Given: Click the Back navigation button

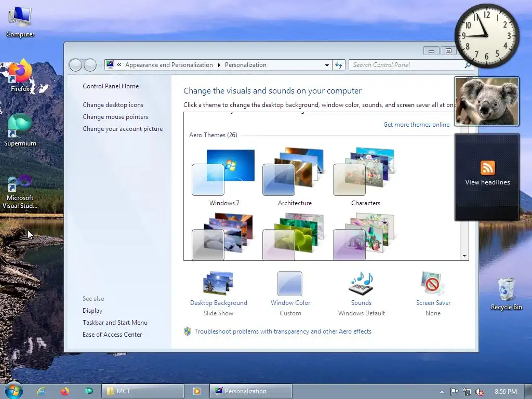Looking at the screenshot, I should (x=75, y=65).
